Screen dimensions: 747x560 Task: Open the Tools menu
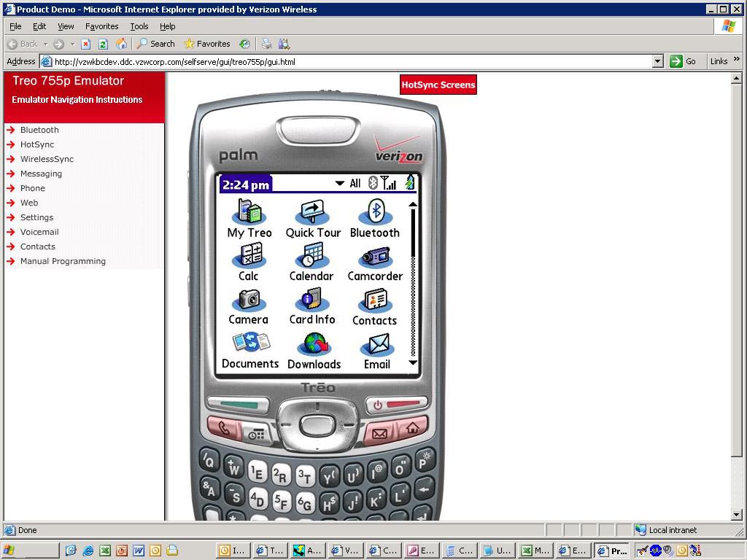tap(139, 26)
